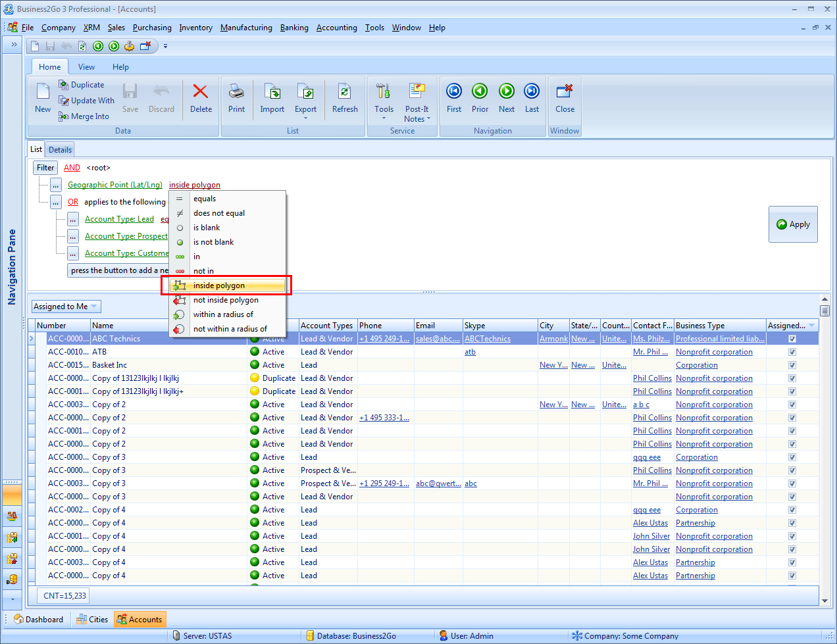Select 'is not blank' operator

(x=228, y=242)
